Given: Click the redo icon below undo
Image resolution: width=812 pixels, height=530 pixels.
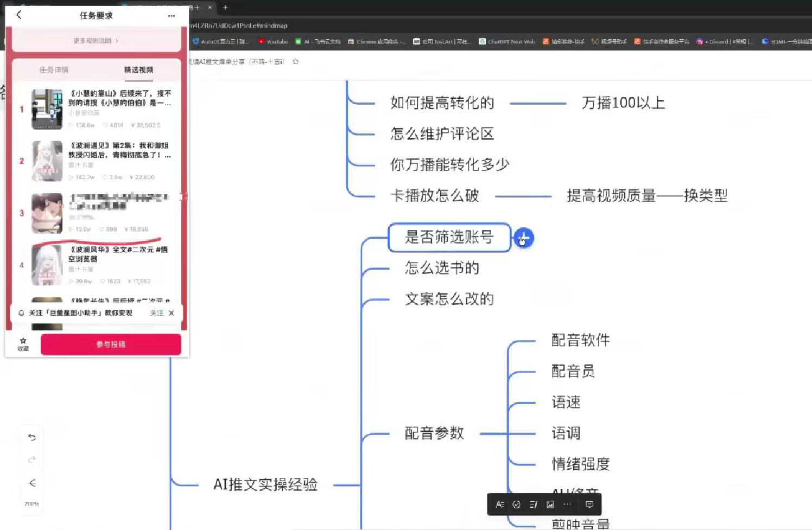Looking at the screenshot, I should click(32, 459).
